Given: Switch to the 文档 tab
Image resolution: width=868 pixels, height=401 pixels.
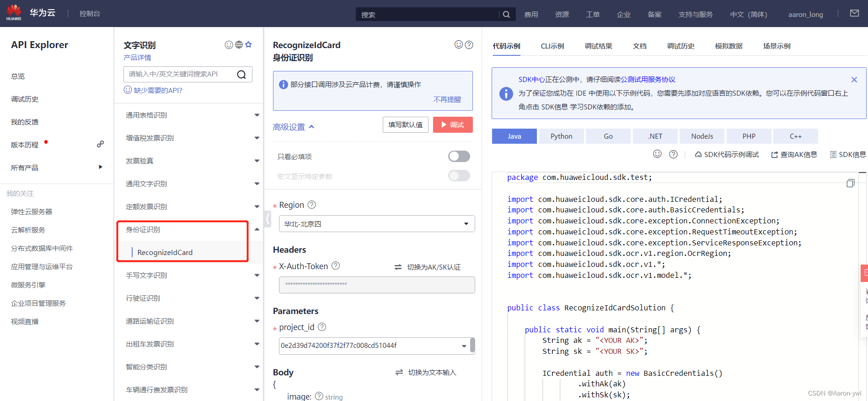Looking at the screenshot, I should (x=640, y=46).
